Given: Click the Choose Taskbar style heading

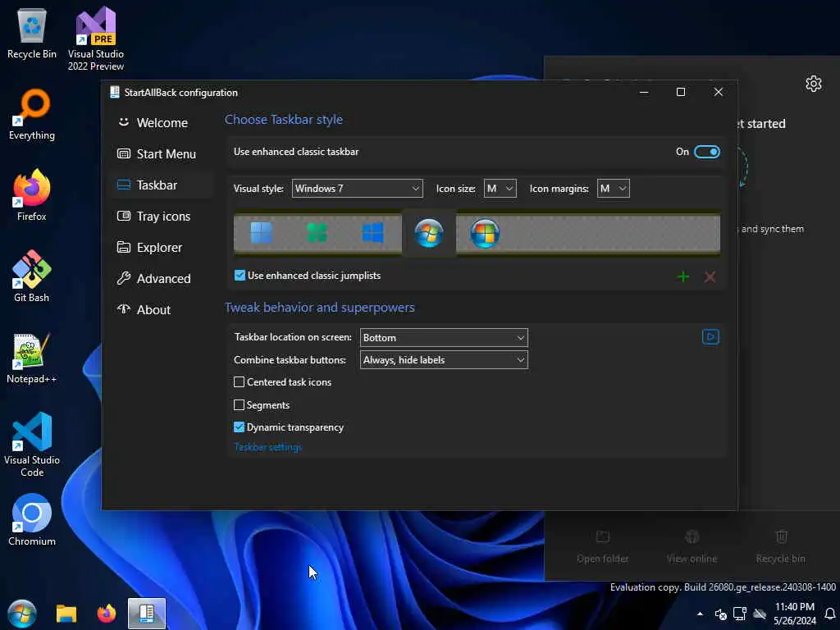Looking at the screenshot, I should pos(283,120).
